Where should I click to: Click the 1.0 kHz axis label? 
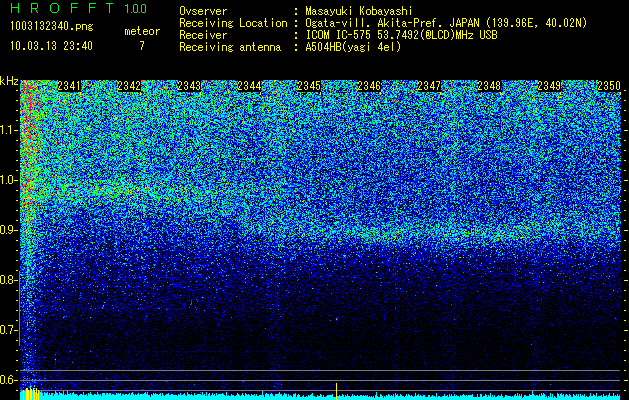click(x=9, y=181)
